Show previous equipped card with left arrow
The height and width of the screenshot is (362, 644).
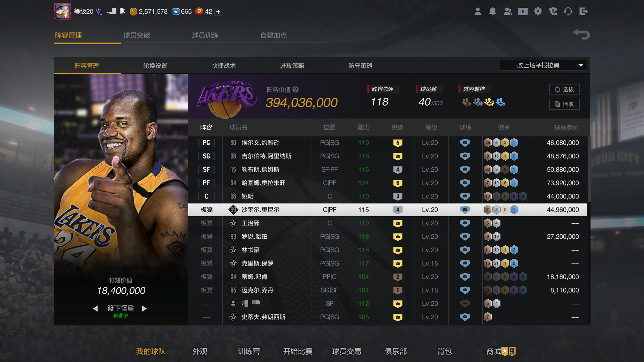95,308
